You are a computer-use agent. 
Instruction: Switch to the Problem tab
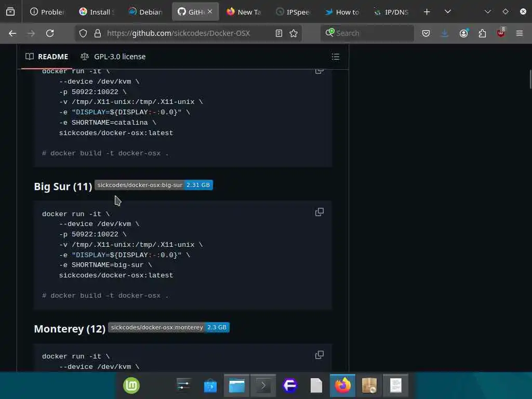(x=47, y=12)
